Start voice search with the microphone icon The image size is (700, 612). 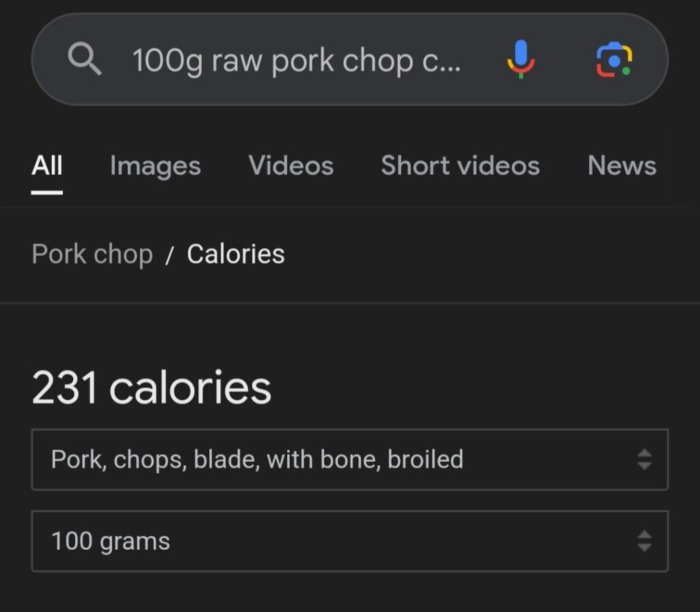pos(520,59)
